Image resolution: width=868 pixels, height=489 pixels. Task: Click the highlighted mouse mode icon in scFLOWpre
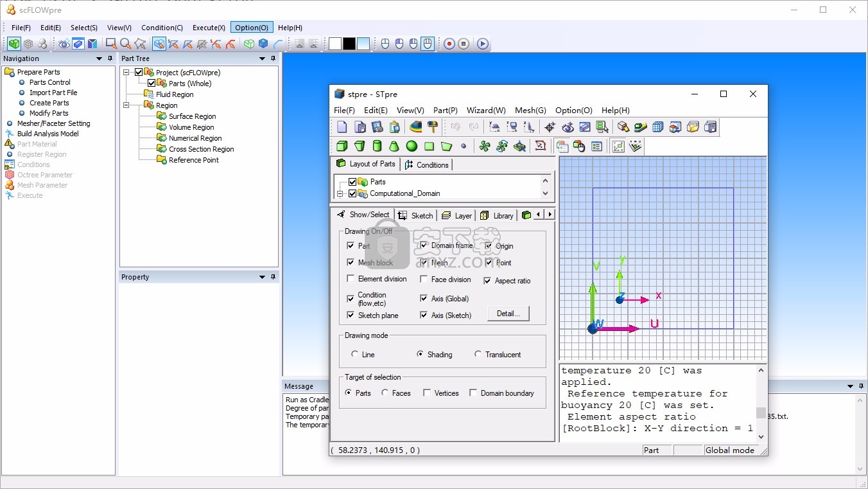428,44
